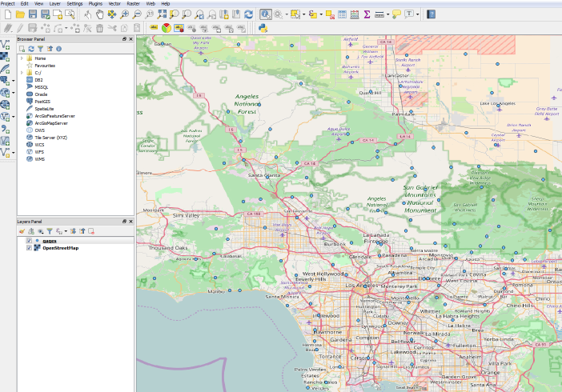
Task: Open the Field Calculator abacus icon
Action: pos(355,14)
